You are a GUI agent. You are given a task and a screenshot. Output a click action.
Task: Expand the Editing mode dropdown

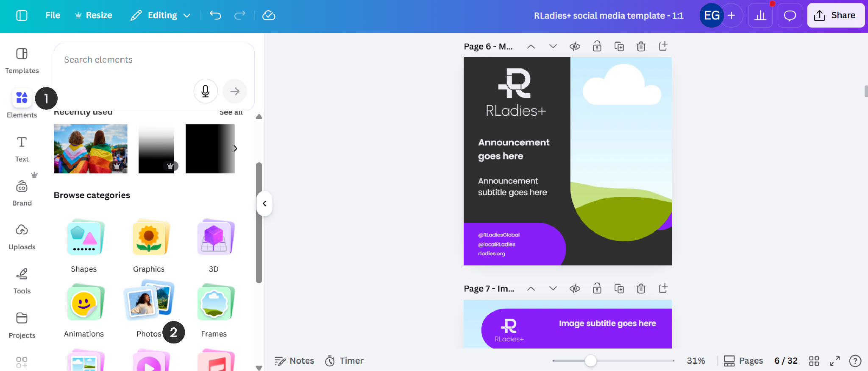(x=161, y=16)
